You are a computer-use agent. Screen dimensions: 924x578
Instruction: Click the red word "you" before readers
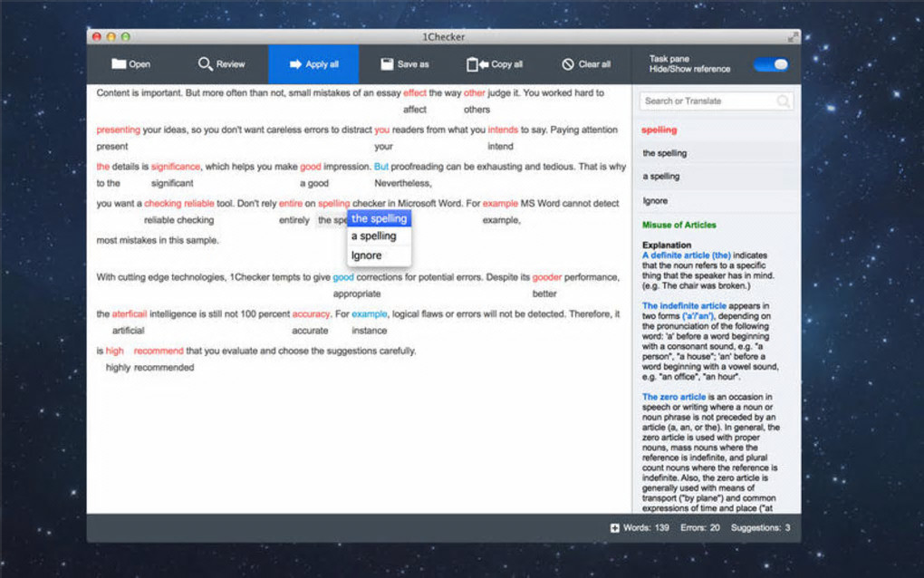point(382,130)
